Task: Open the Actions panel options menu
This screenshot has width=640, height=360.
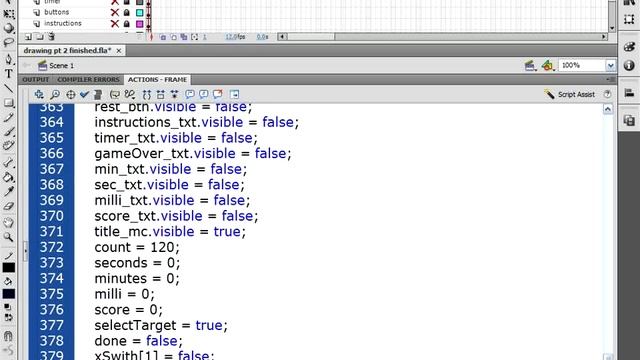Action: pos(611,79)
